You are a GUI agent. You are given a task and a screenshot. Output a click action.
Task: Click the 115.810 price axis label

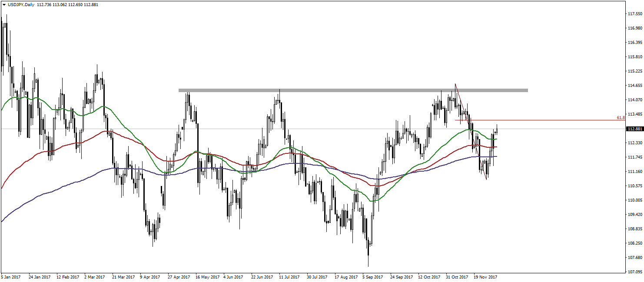[635, 57]
